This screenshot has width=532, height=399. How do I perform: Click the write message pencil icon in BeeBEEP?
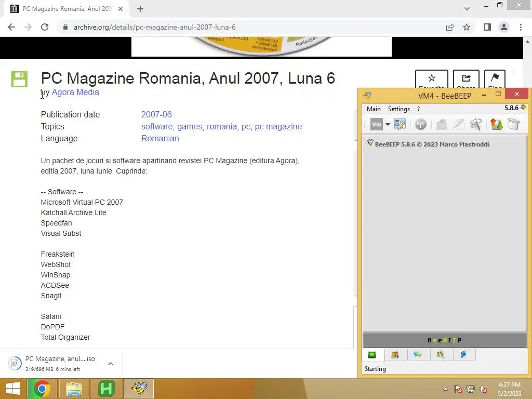pyautogui.click(x=458, y=125)
